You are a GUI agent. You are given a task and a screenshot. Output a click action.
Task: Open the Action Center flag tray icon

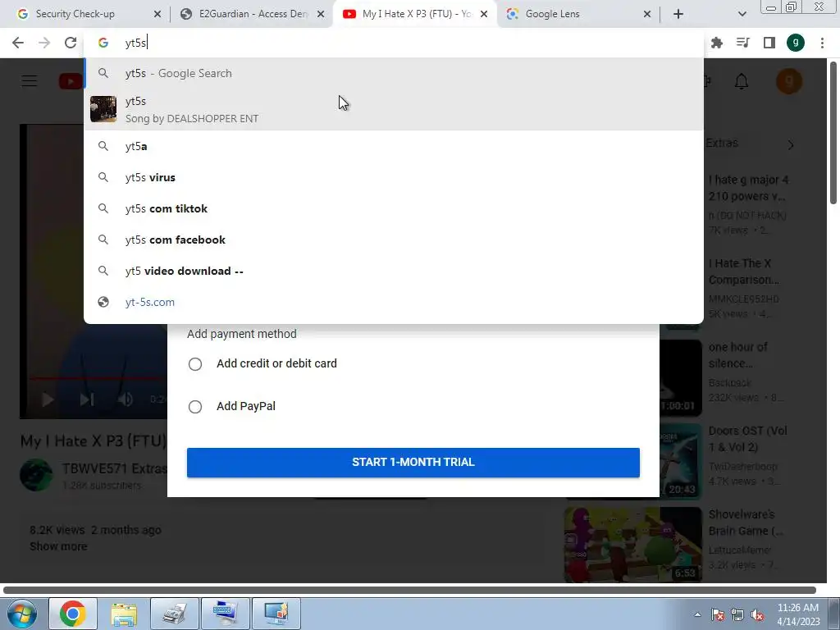pos(717,614)
